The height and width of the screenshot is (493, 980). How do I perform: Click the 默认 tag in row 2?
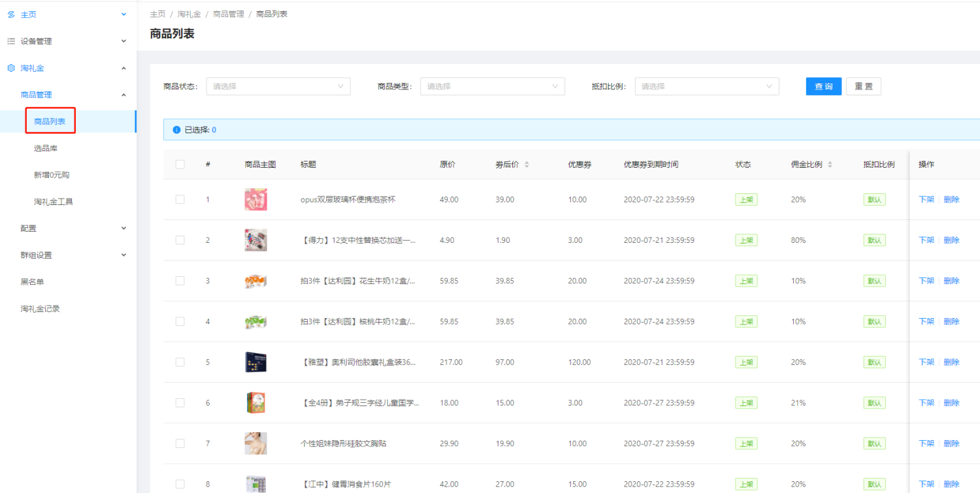[x=874, y=240]
